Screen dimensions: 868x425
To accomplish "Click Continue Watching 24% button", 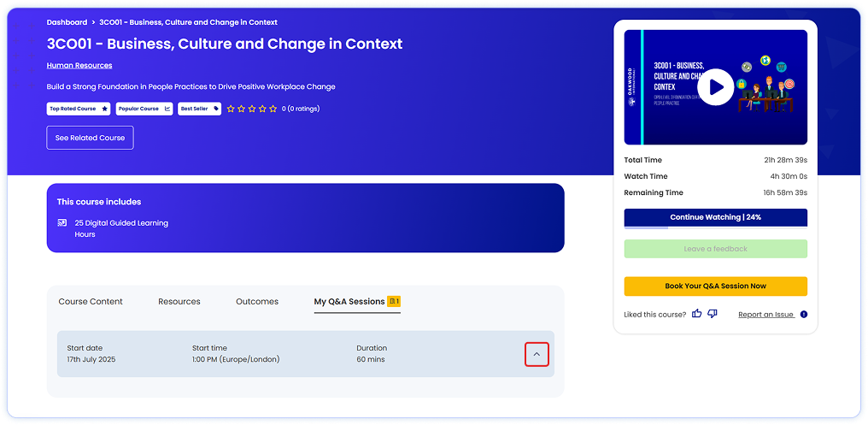I will coord(715,217).
